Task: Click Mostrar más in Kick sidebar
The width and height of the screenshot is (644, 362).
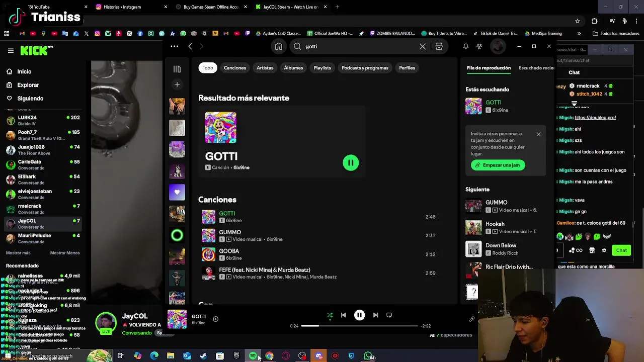Action: point(18,253)
